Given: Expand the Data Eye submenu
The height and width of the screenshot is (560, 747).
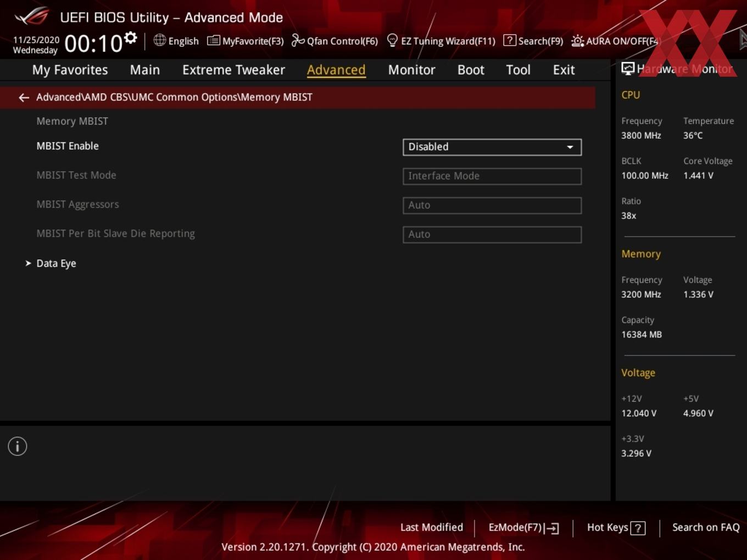Looking at the screenshot, I should point(56,263).
